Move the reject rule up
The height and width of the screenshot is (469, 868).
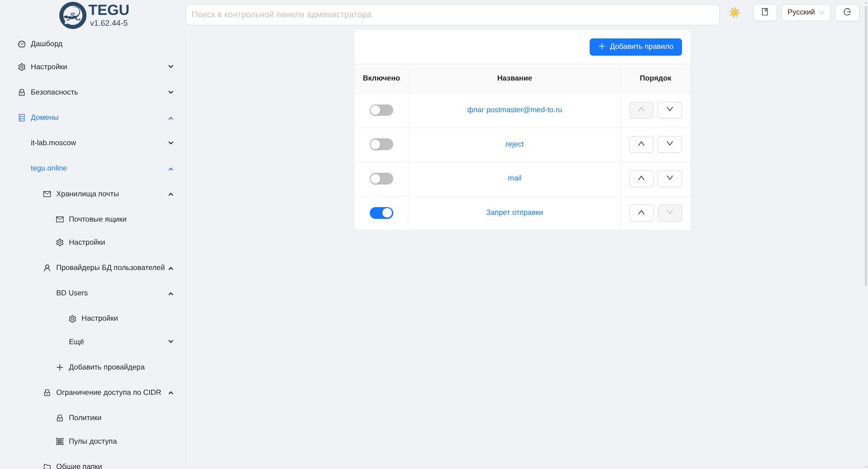[x=641, y=144]
